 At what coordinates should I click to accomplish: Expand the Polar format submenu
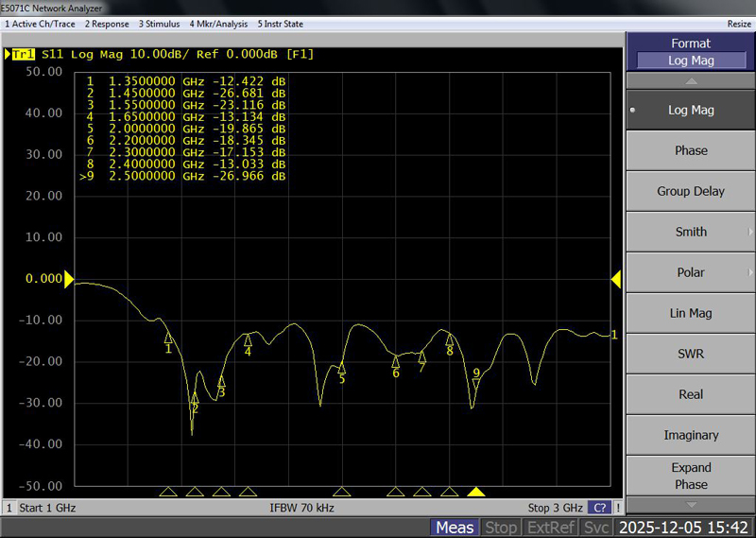tap(690, 272)
